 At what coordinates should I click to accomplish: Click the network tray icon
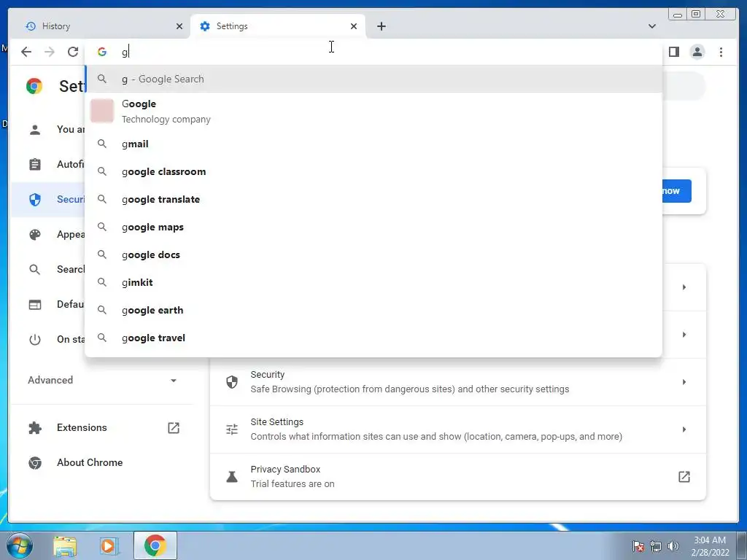(x=656, y=545)
